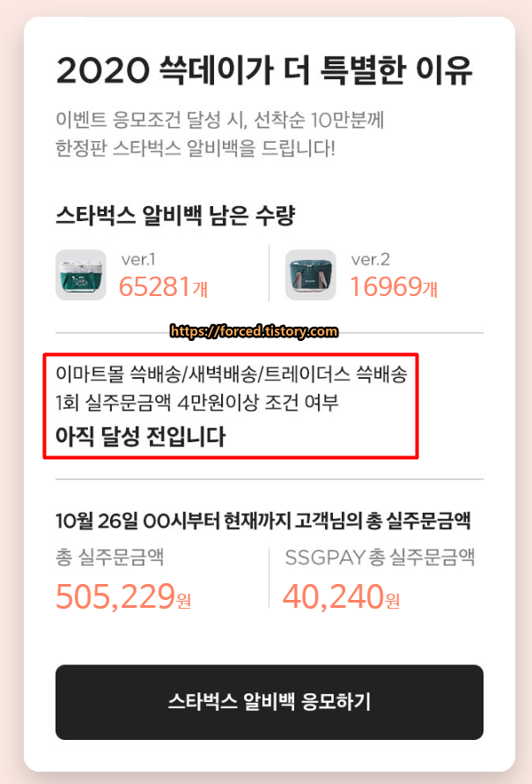
Task: Click the 총 실주문금액 label
Action: click(109, 557)
